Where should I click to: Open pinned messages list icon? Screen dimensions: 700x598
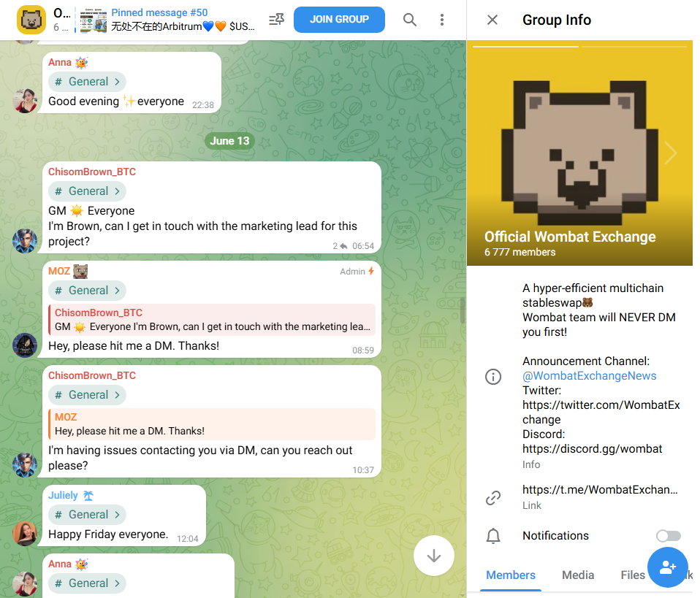[277, 20]
